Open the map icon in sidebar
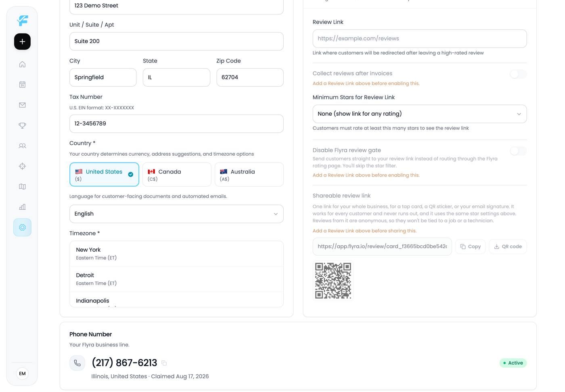The image size is (565, 392). (x=22, y=186)
